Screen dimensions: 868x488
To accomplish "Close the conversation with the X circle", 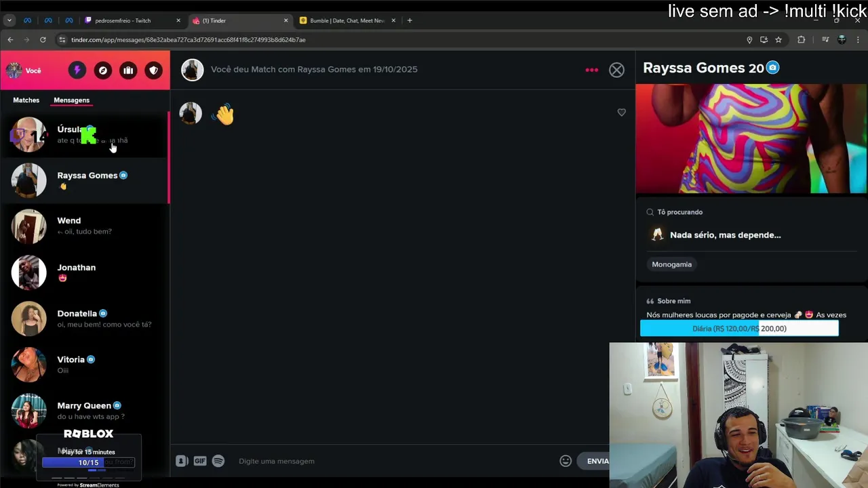I will click(x=616, y=70).
